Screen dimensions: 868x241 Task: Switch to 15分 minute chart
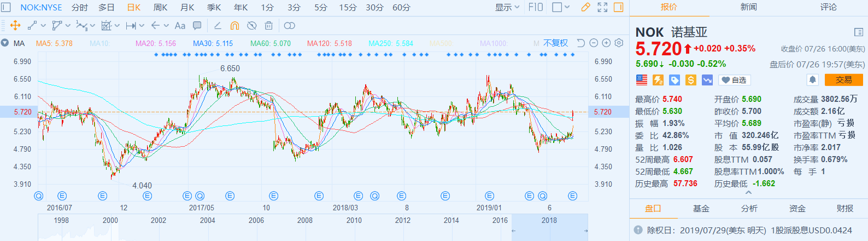[x=348, y=7]
